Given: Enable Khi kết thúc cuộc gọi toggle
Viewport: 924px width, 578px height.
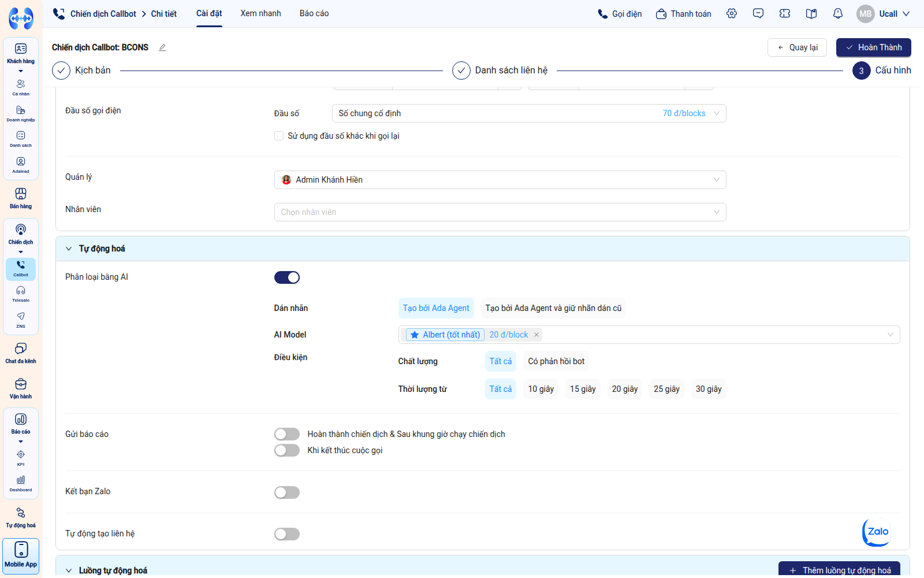Looking at the screenshot, I should click(287, 450).
